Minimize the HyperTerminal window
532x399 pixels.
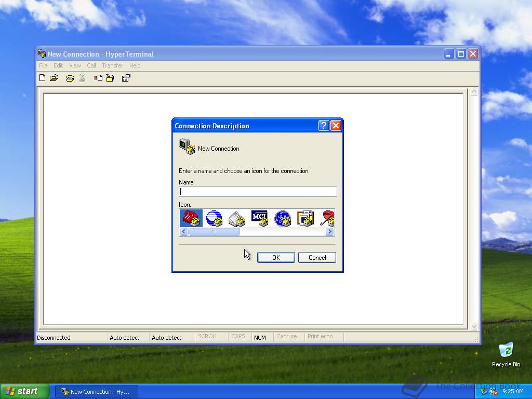coord(448,54)
